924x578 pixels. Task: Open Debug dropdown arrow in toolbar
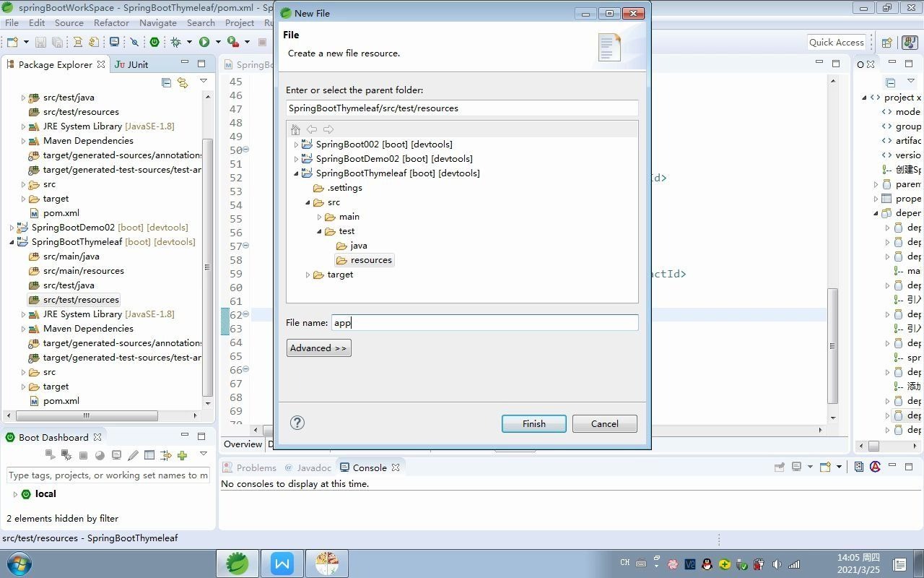click(189, 42)
